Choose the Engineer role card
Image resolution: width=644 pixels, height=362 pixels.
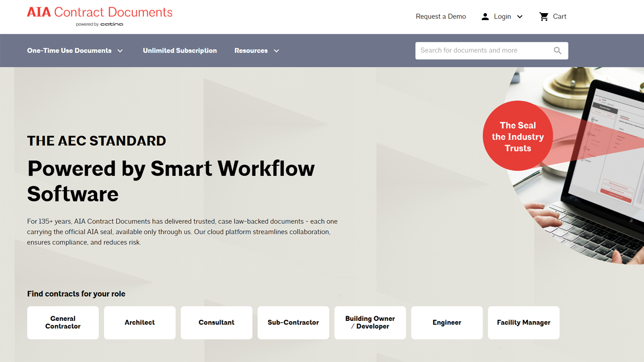(x=447, y=322)
